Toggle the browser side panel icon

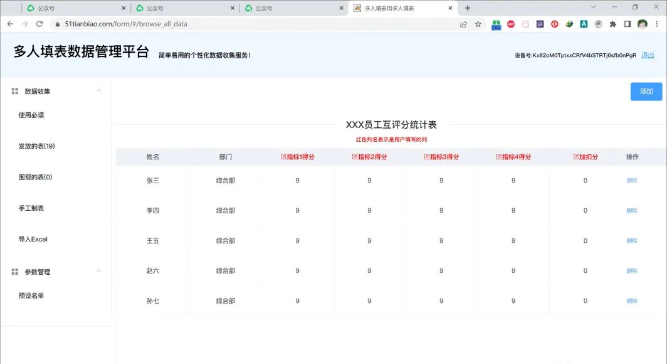click(627, 24)
